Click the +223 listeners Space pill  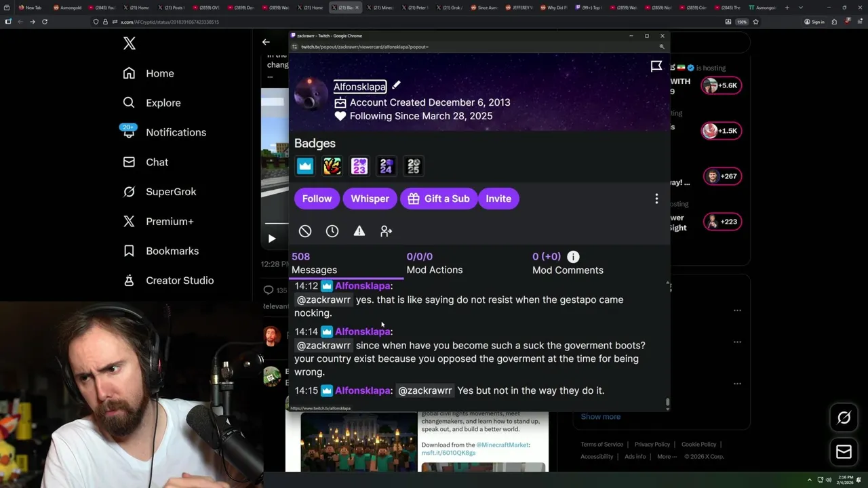pyautogui.click(x=721, y=222)
